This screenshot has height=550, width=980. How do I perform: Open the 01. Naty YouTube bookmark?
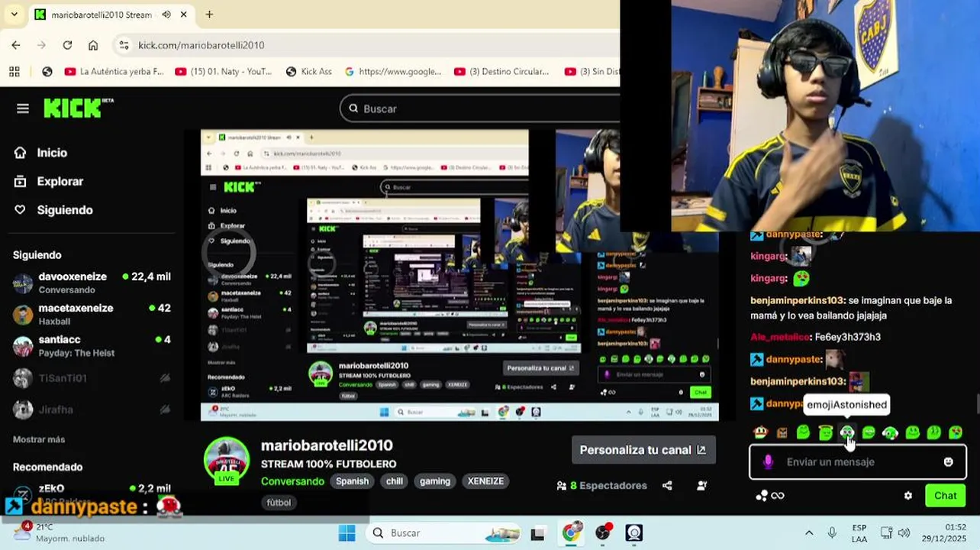pos(224,72)
